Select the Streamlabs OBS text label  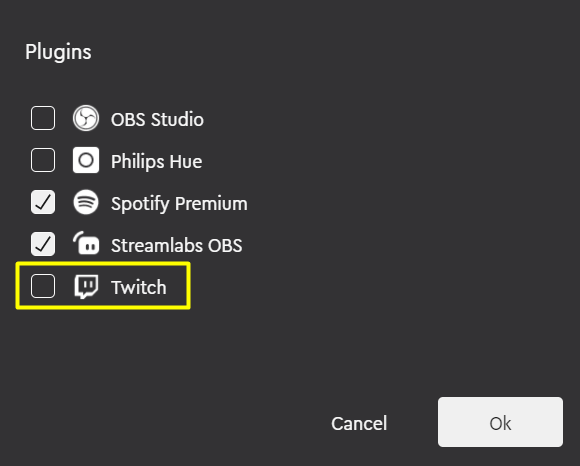(x=177, y=245)
